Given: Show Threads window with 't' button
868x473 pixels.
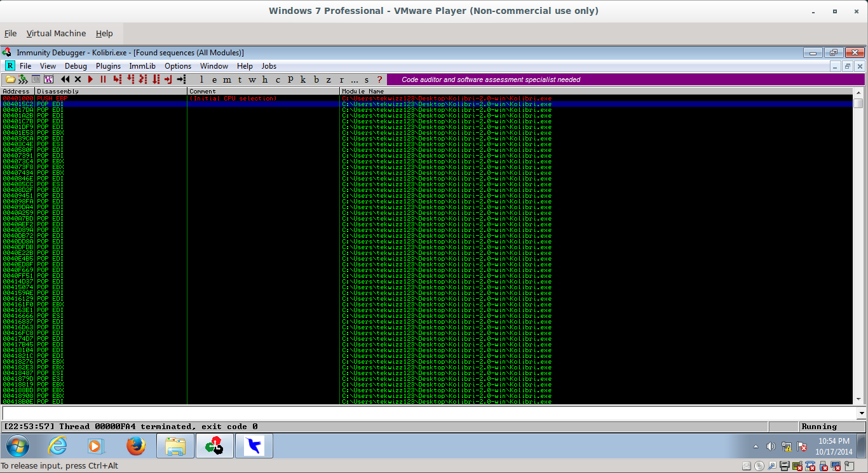Looking at the screenshot, I should pos(240,79).
